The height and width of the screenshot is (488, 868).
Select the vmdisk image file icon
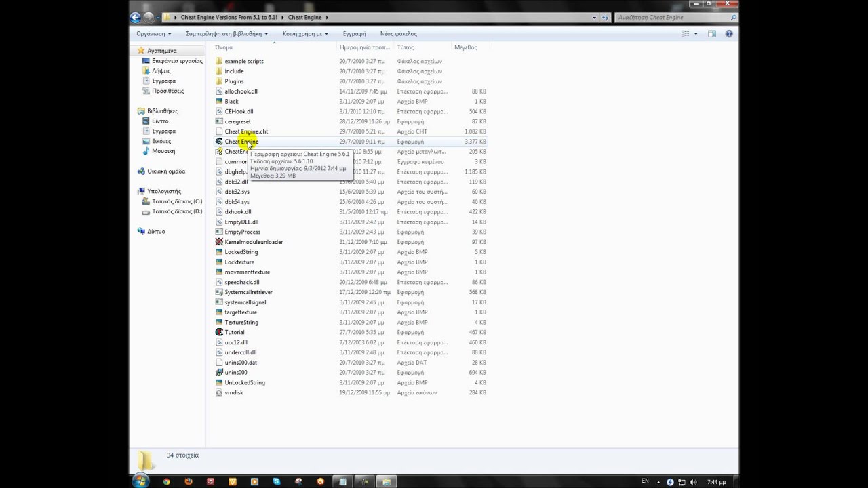tap(219, 392)
